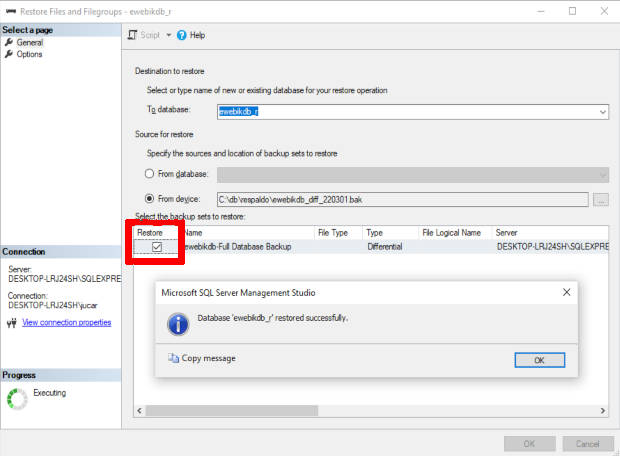Click the browse ellipsis button for device
Image resolution: width=620 pixels, height=456 pixels.
coord(601,200)
